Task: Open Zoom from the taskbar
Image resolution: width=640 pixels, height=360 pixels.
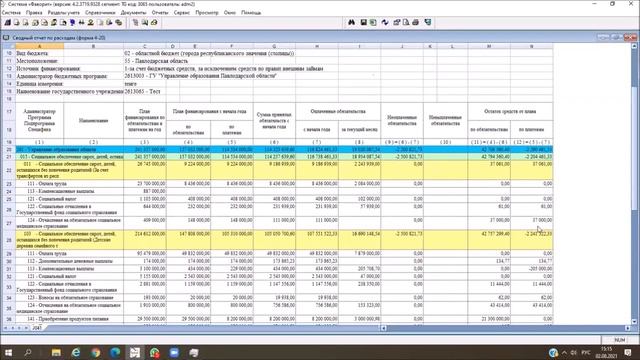Action: [174, 352]
